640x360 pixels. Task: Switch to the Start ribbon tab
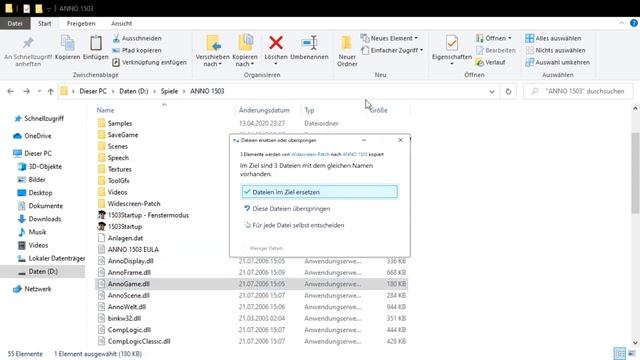click(44, 24)
